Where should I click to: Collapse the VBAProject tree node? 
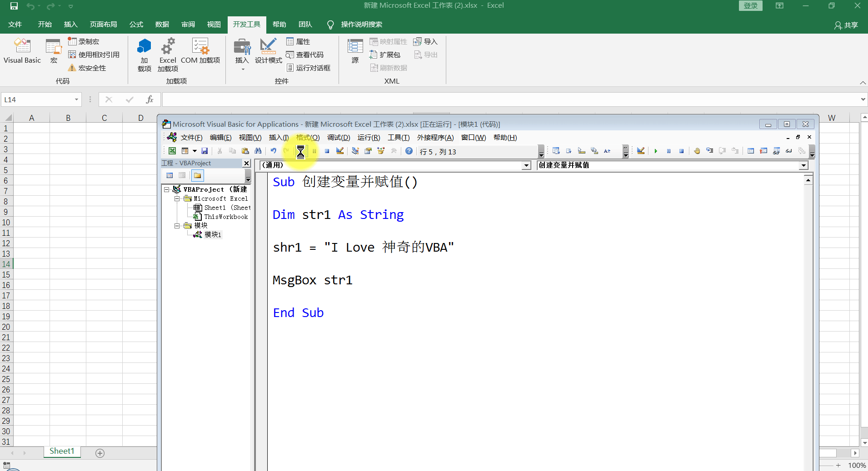pyautogui.click(x=167, y=189)
